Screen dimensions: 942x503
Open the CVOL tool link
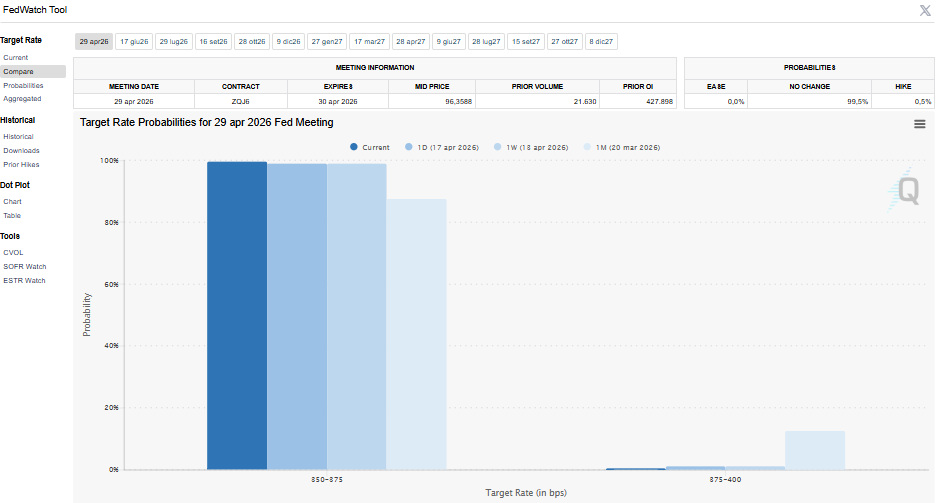click(14, 253)
